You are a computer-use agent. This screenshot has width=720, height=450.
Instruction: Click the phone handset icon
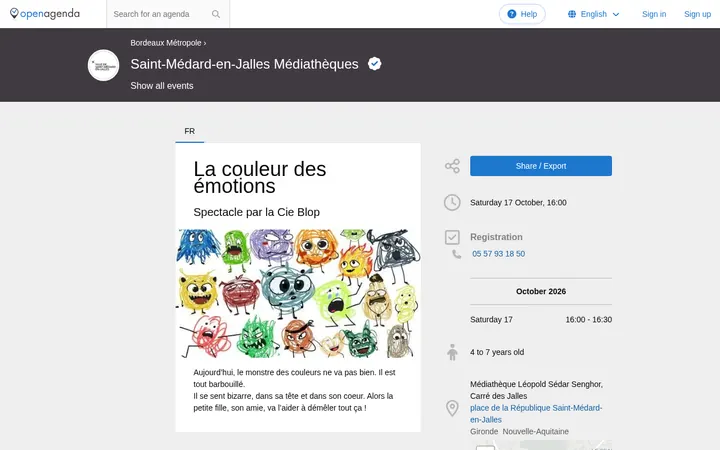(456, 254)
